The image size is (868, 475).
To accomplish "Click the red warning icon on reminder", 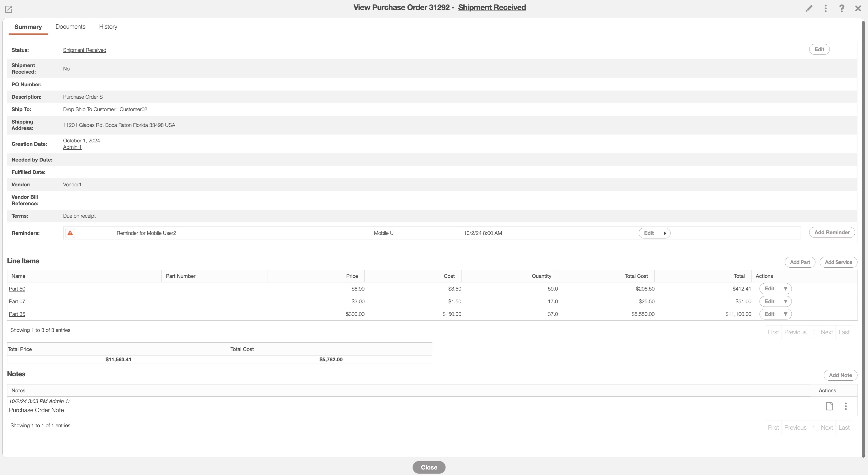I will (x=70, y=233).
